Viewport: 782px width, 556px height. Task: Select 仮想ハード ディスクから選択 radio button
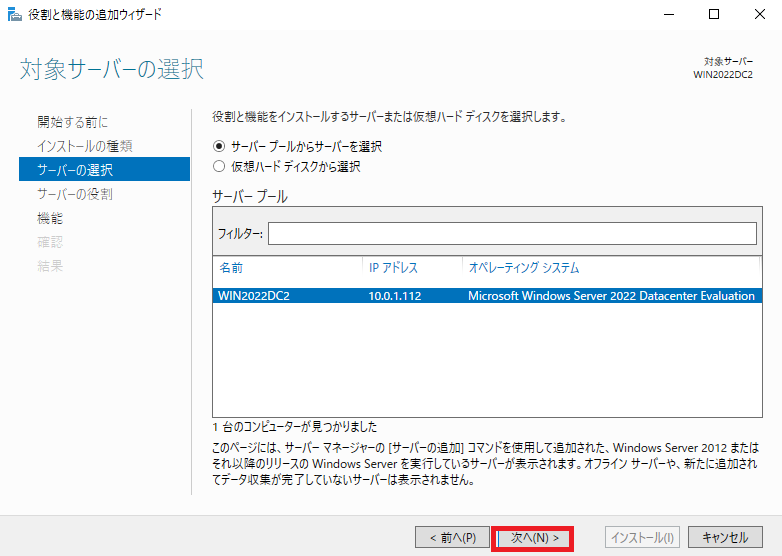pos(218,166)
